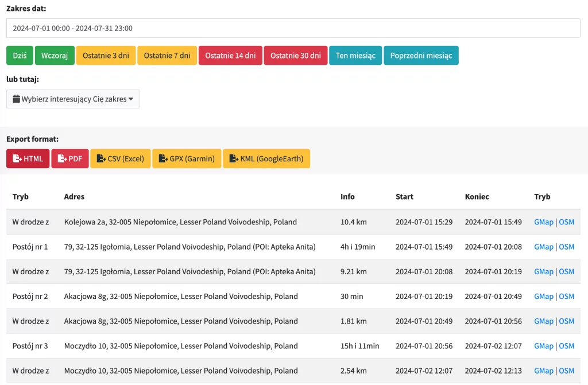Click Postój nr 1 cell
Viewport: 588px width, 385px height.
point(30,247)
